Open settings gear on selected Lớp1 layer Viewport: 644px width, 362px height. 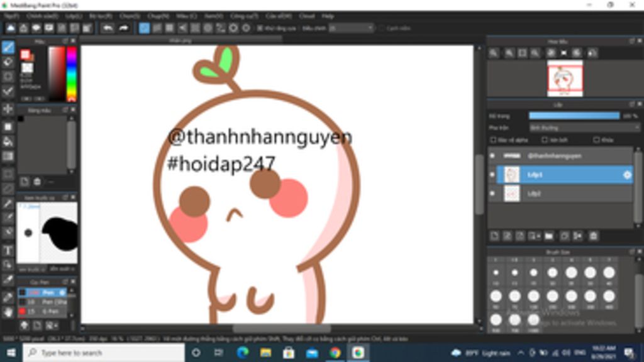(627, 175)
